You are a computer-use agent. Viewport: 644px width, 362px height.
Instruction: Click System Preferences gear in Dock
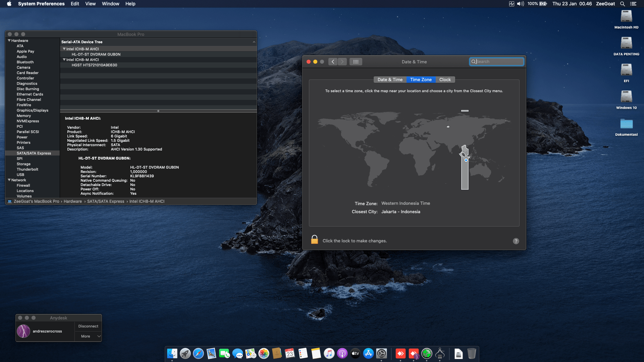tap(381, 353)
